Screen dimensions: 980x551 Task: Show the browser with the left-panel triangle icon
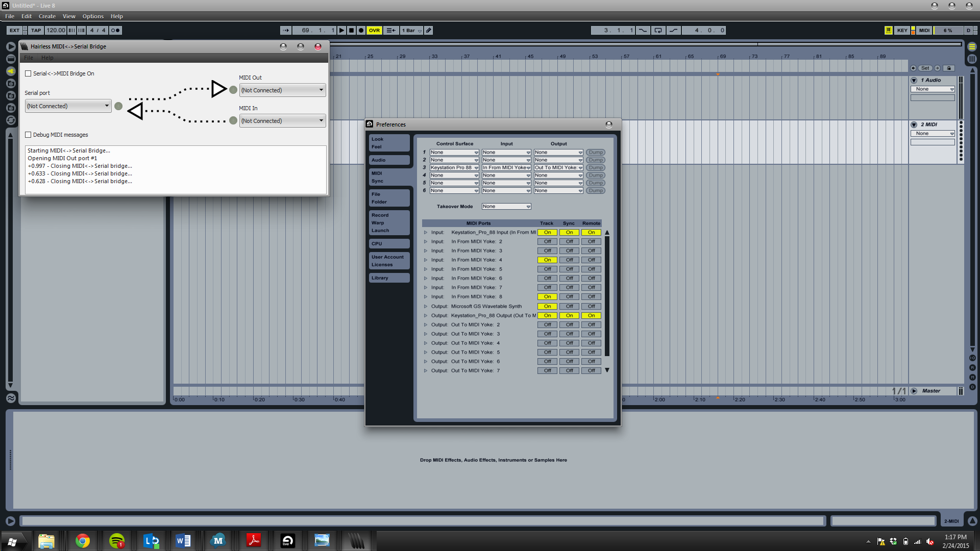tap(11, 46)
